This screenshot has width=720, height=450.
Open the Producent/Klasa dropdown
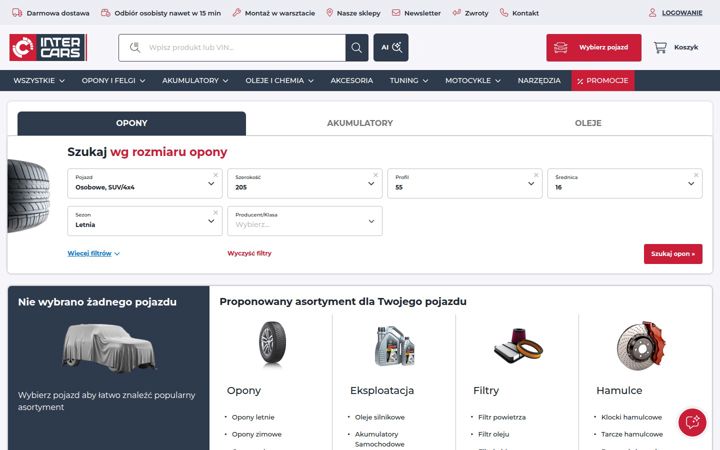[x=305, y=221]
